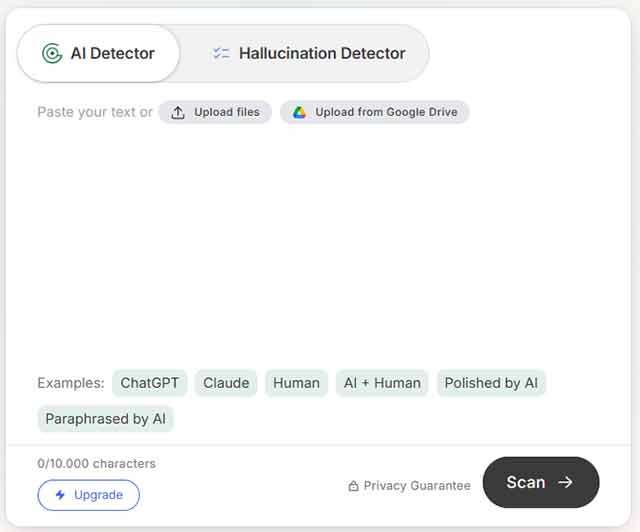Click the lightning bolt Upgrade icon

[x=60, y=495]
